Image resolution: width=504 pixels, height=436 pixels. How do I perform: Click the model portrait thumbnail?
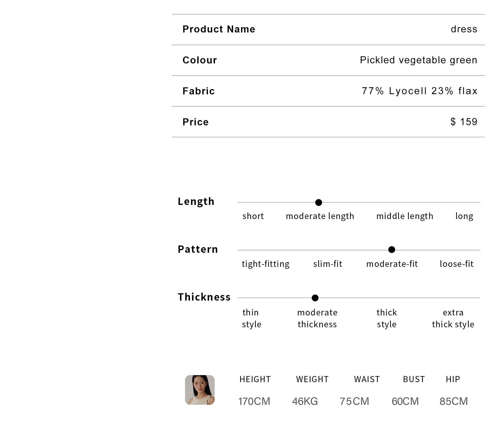coord(200,390)
